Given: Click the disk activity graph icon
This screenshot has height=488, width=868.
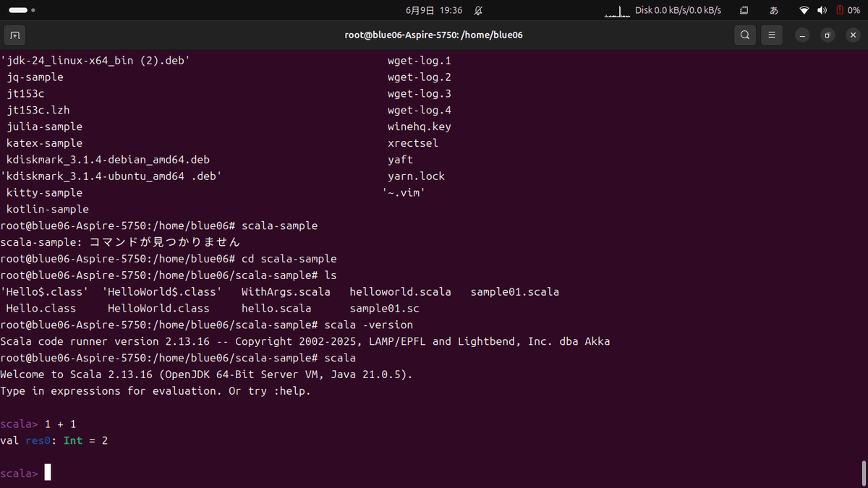Looking at the screenshot, I should [616, 10].
